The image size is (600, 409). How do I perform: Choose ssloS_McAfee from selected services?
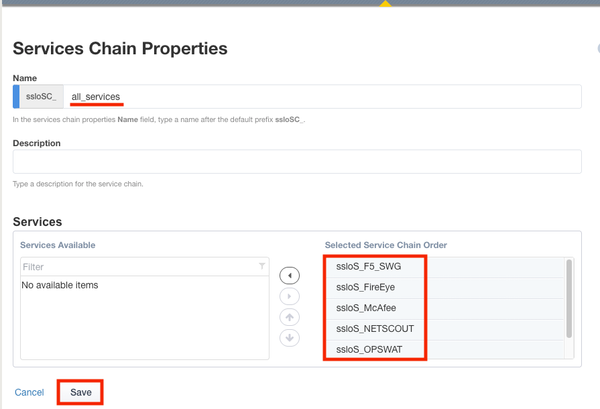(x=366, y=308)
